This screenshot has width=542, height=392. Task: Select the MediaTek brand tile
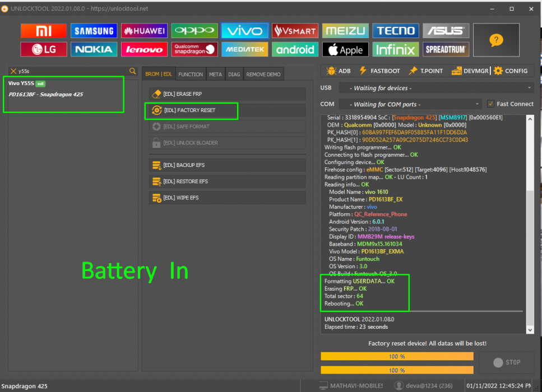coord(245,49)
